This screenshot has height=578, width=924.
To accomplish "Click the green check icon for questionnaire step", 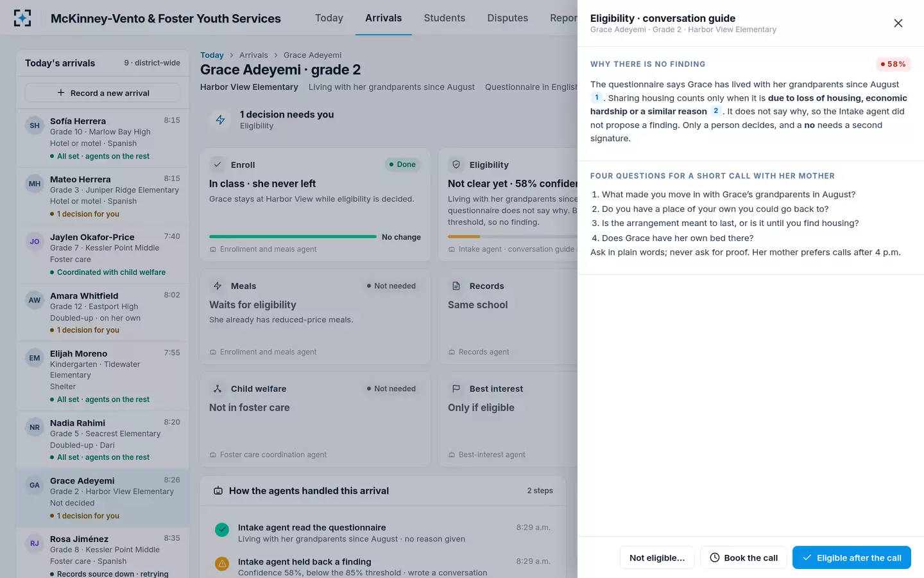I will click(x=222, y=530).
